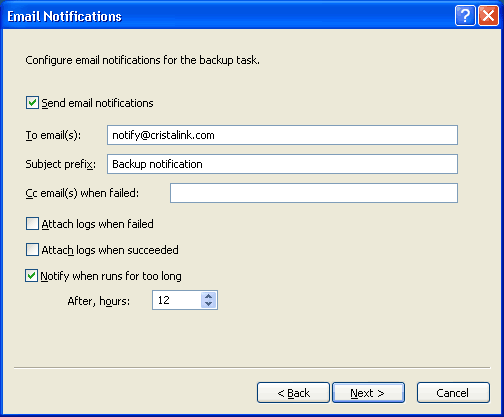This screenshot has height=417, width=504.
Task: Click the "After, hours:" label
Action: [x=99, y=301]
